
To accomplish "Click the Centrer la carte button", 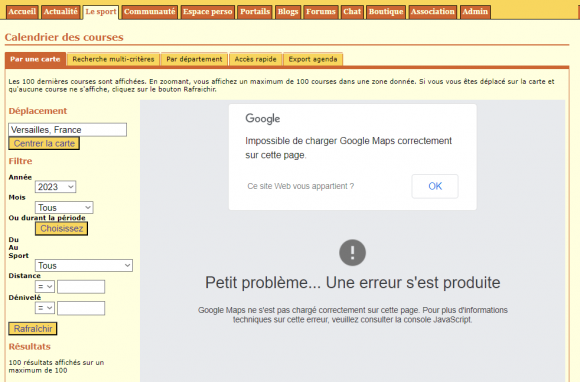I will 44,143.
